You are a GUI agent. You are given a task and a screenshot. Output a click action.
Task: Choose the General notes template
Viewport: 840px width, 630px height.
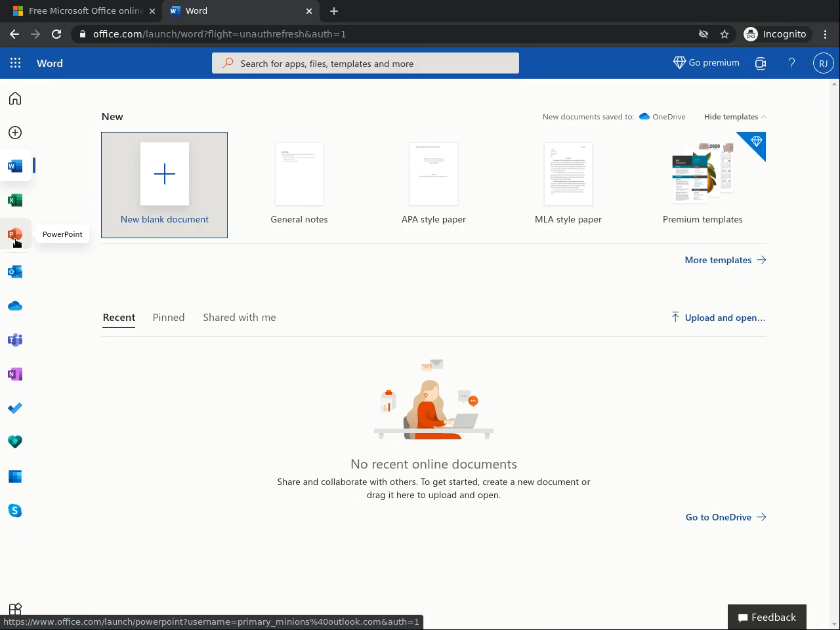coord(299,185)
